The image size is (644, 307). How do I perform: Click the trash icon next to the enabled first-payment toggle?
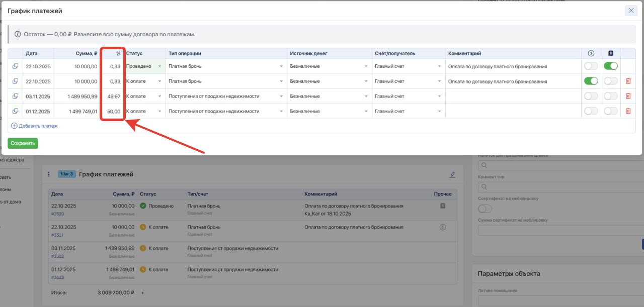[x=628, y=81]
